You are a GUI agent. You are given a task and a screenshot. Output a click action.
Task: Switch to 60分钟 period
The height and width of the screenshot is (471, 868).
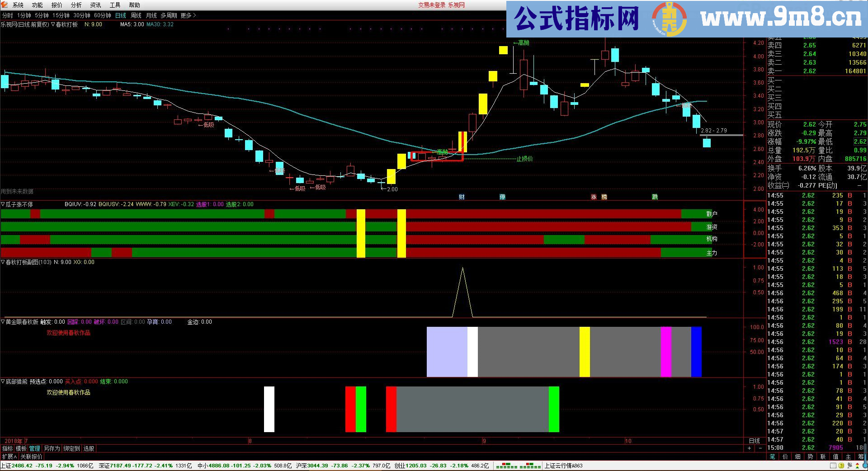click(103, 15)
